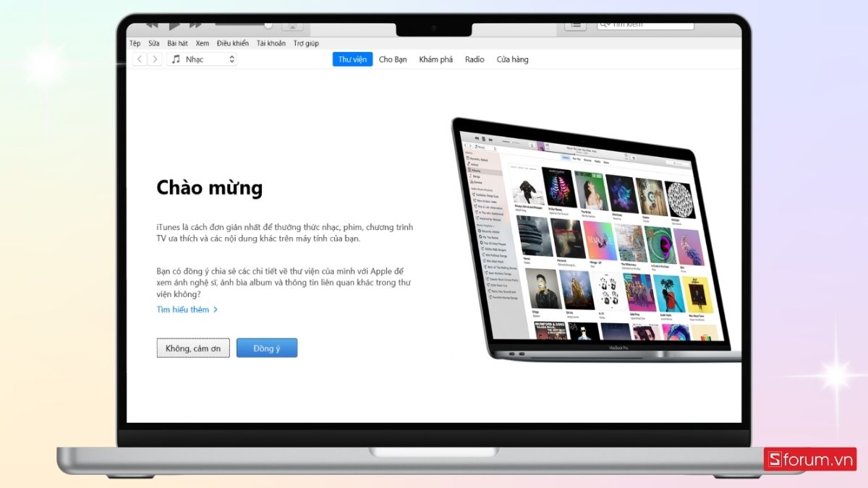Click the Play button in the top toolbar
868x488 pixels.
pos(174,25)
